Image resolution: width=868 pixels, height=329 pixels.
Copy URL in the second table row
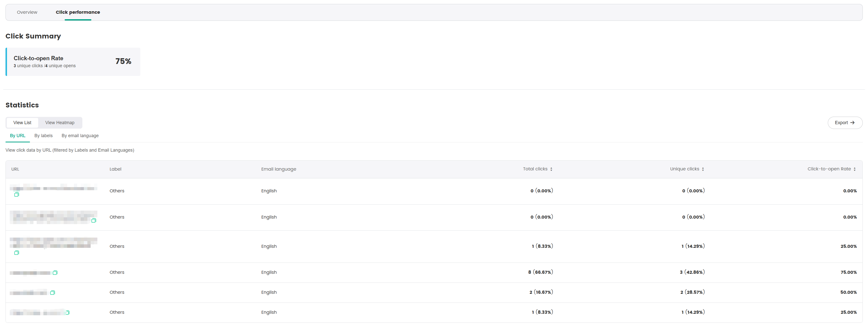pos(94,220)
